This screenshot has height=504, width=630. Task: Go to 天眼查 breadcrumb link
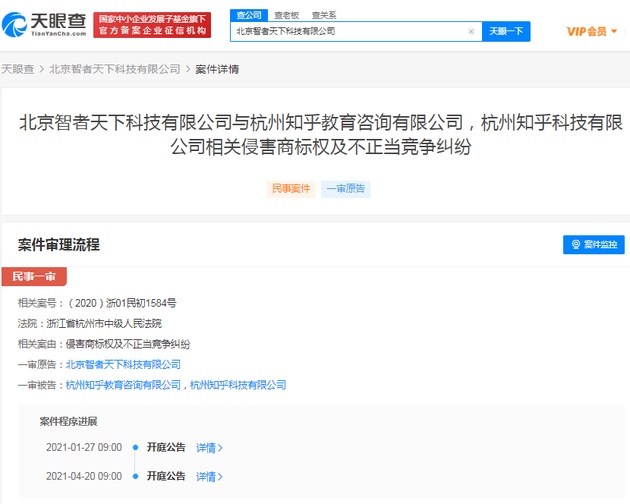coord(18,69)
